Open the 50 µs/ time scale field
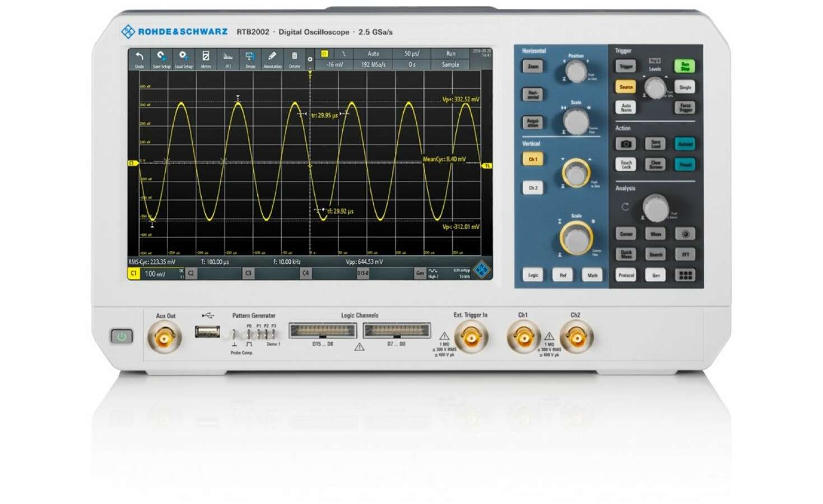823x504 pixels. pos(412,54)
